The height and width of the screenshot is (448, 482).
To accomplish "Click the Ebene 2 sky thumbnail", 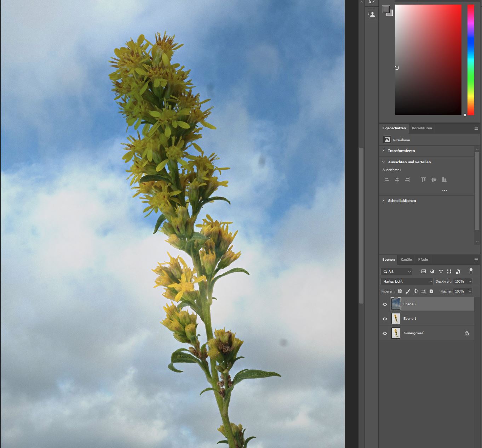I will pyautogui.click(x=396, y=304).
